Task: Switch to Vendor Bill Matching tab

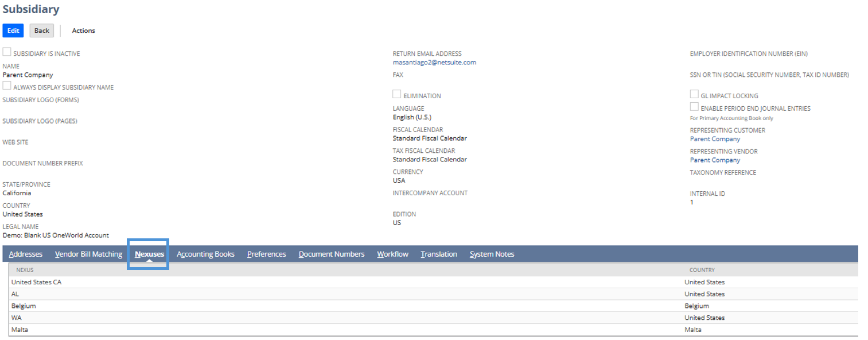Action: (88, 254)
